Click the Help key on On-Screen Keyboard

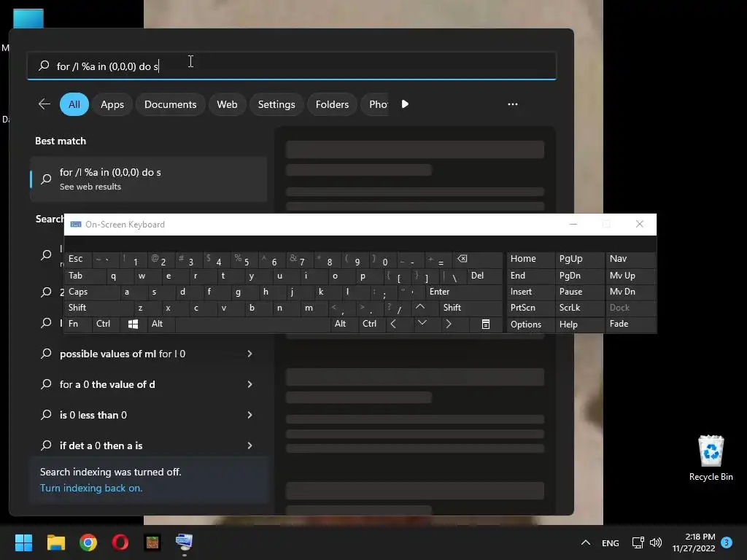click(579, 324)
